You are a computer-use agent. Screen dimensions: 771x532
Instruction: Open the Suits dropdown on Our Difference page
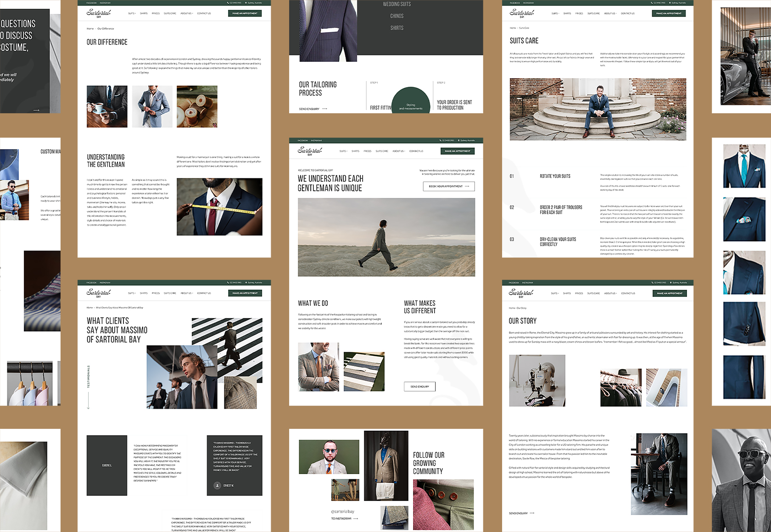(132, 13)
